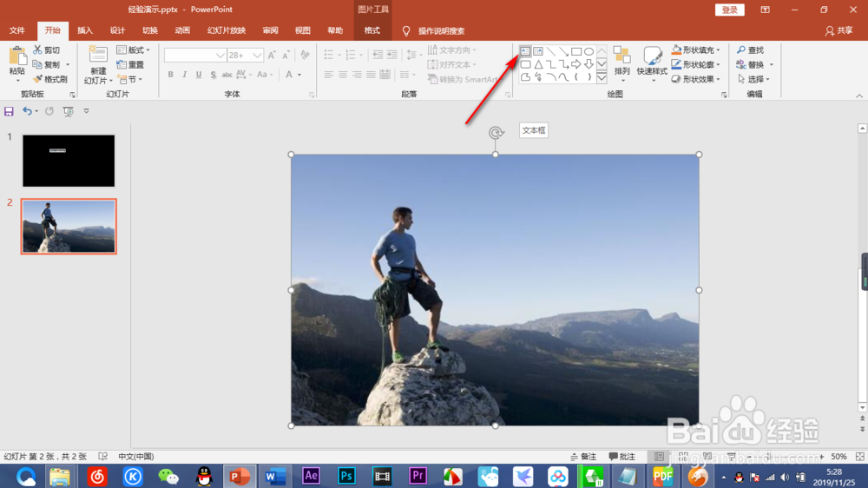
Task: Expand the shape effects (形状效果) dropdown
Action: coord(718,79)
